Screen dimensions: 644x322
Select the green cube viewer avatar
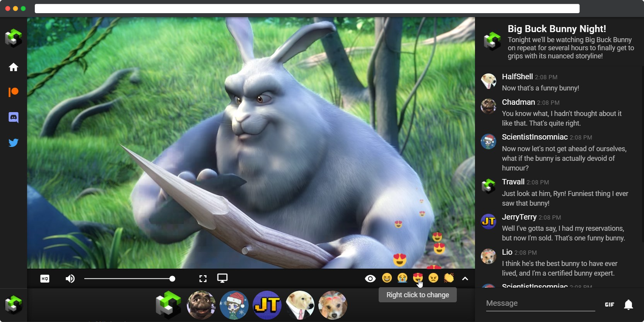169,305
